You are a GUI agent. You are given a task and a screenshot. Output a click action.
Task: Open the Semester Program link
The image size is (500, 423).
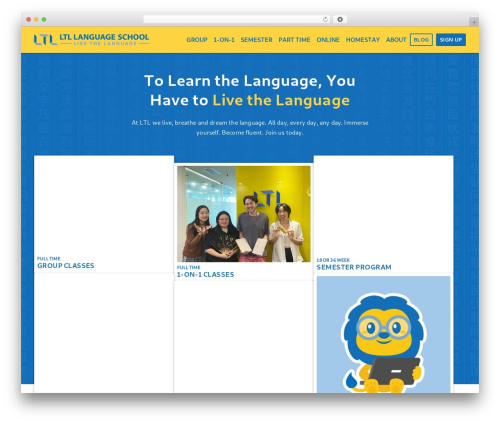point(354,267)
